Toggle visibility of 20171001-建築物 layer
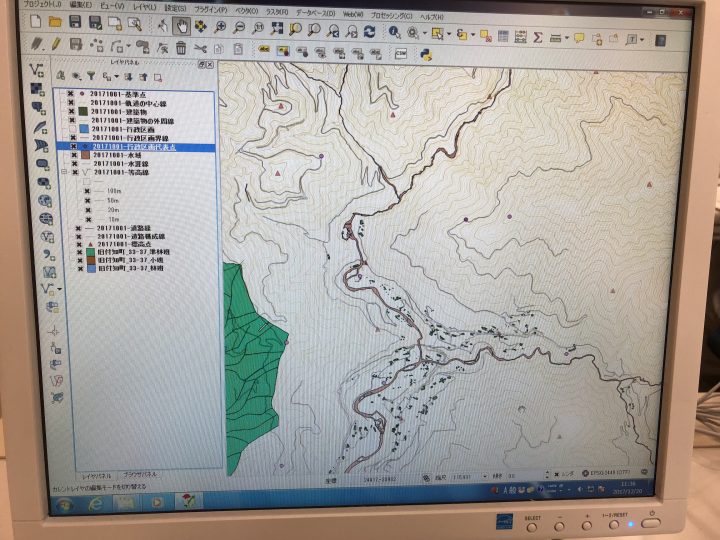Viewport: 720px width, 540px height. tap(71, 112)
